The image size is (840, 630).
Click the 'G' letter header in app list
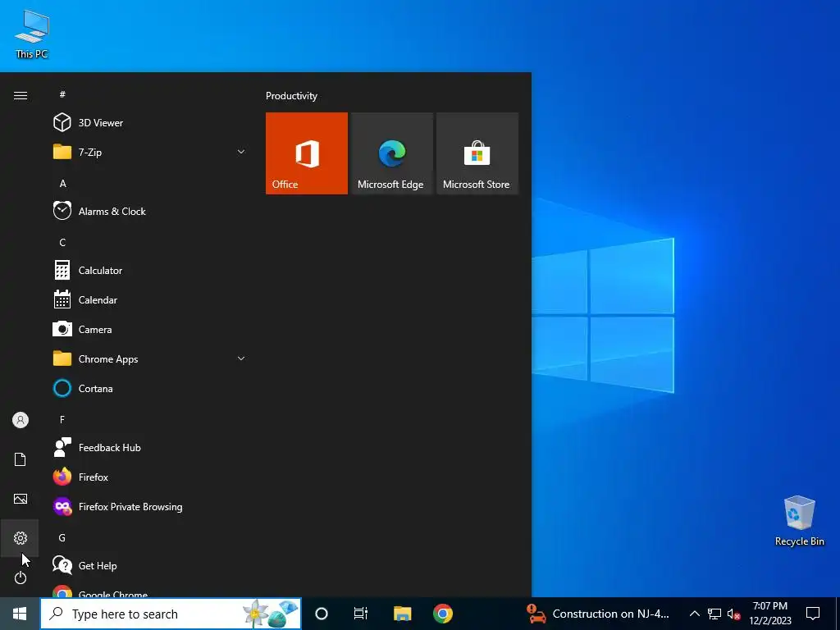coord(62,538)
